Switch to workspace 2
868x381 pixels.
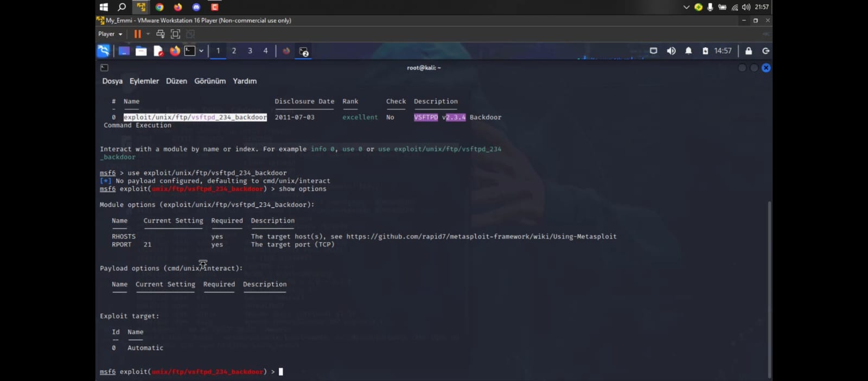click(x=234, y=50)
